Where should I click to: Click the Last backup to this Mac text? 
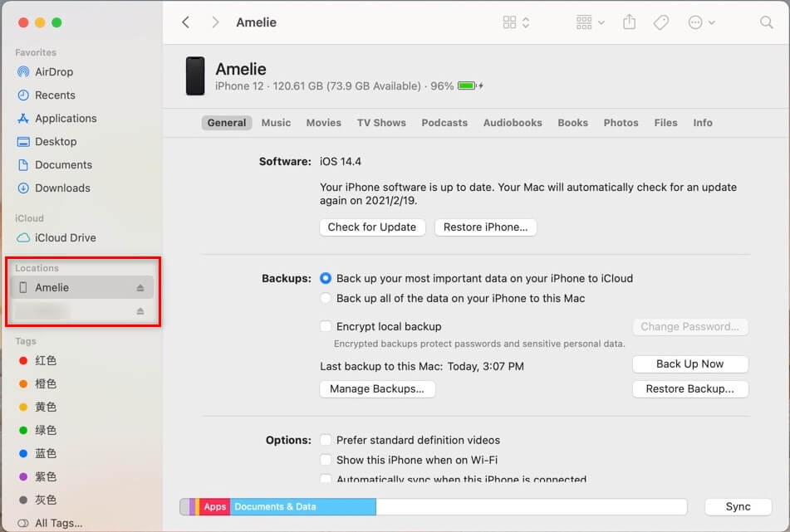(422, 366)
